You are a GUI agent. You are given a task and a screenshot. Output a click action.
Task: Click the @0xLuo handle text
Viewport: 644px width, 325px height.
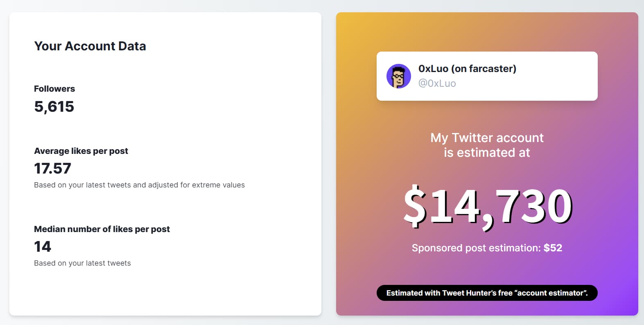click(437, 84)
